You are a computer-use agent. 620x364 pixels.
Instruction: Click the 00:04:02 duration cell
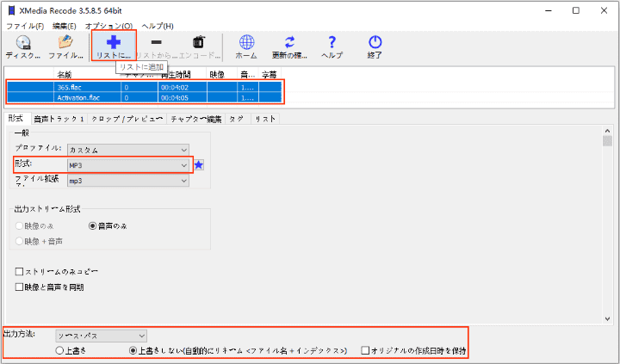tap(182, 87)
